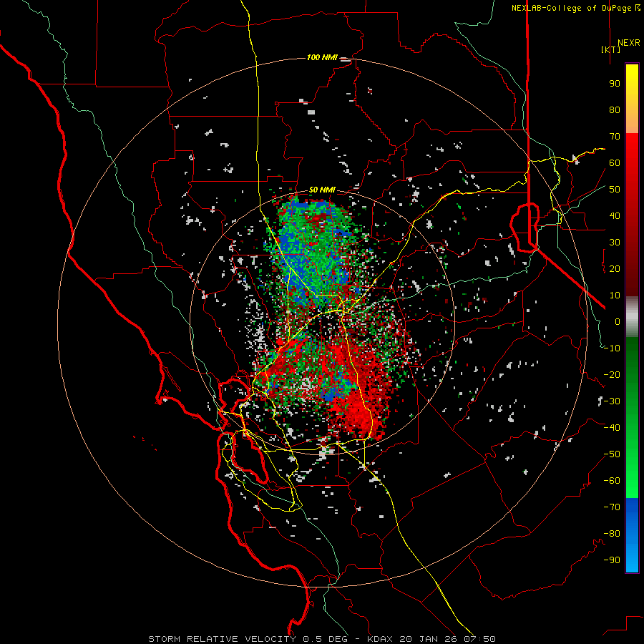This screenshot has height=644, width=644.
Task: Click the 100 NMI range ring label
Action: pos(322,57)
